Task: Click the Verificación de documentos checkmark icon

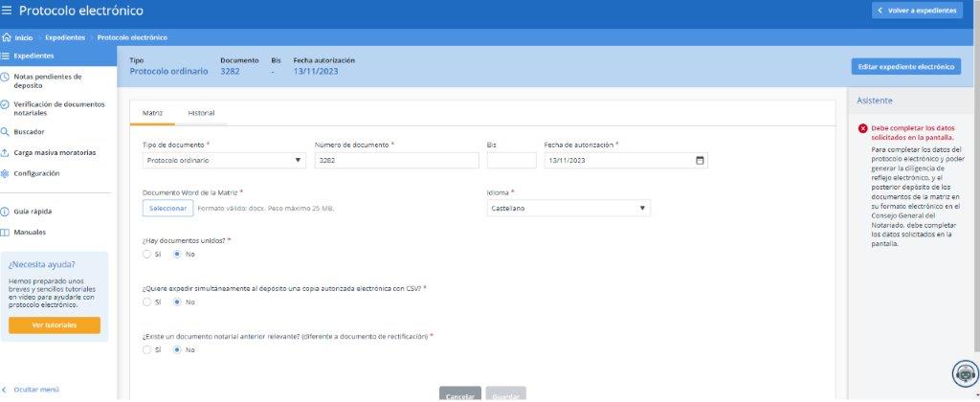Action: point(6,104)
